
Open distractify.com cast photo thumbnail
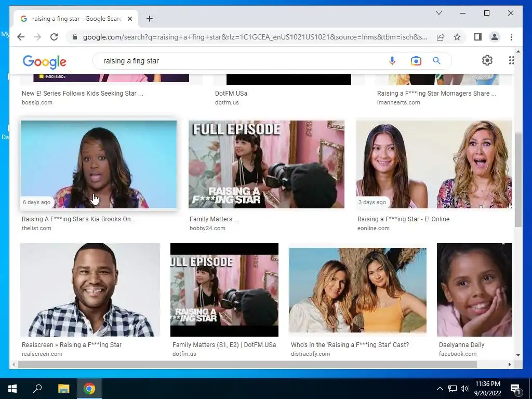pyautogui.click(x=357, y=290)
